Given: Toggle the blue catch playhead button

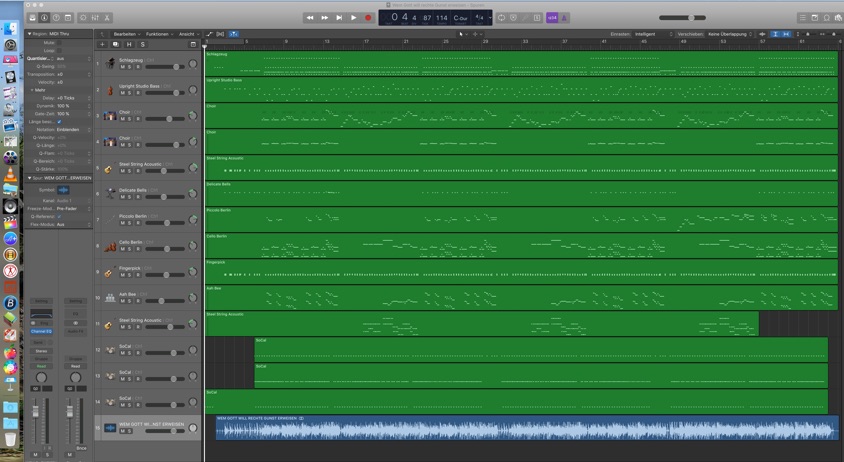Looking at the screenshot, I should click(234, 34).
